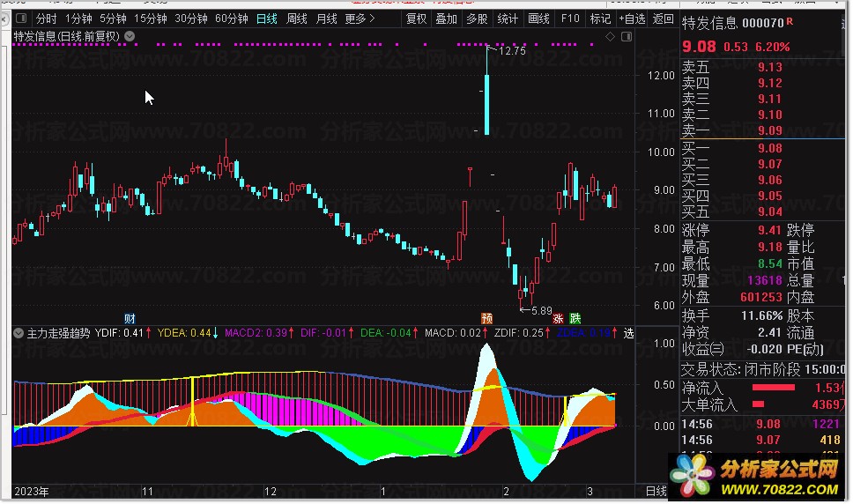Click the 5.89 low price label

541,310
